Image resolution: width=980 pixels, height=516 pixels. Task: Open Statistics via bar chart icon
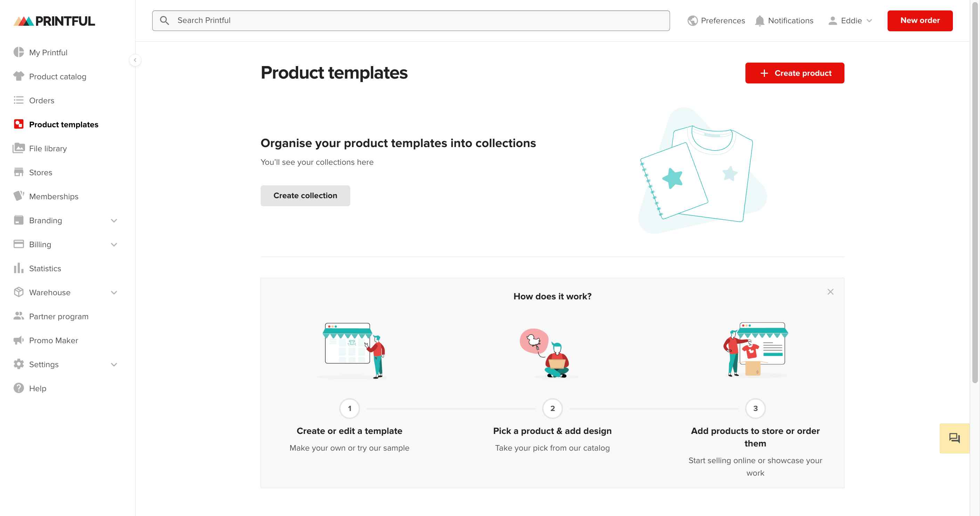(19, 268)
